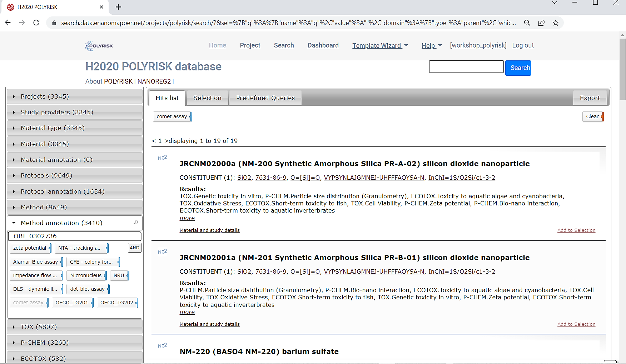
Task: Click the browser zoom magnifier icon
Action: 527,23
